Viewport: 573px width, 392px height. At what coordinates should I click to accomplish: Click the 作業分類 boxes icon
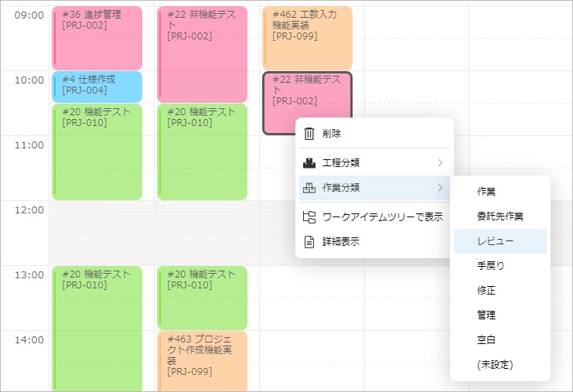(x=309, y=188)
